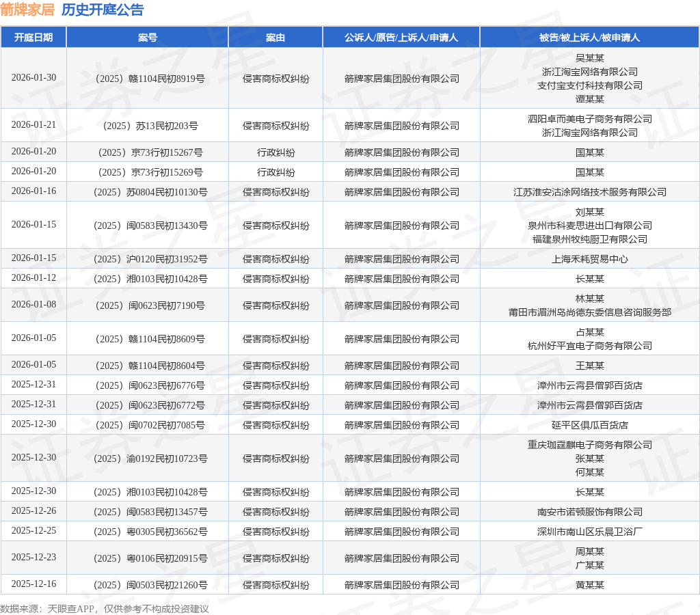Click case number 苏13民初203号
The height and width of the screenshot is (615, 700).
coord(150,126)
